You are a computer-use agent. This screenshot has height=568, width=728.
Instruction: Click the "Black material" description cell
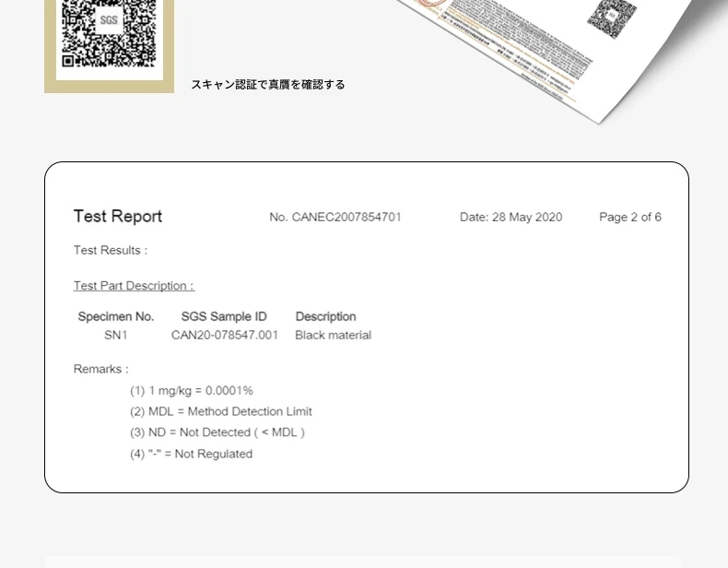pyautogui.click(x=333, y=336)
